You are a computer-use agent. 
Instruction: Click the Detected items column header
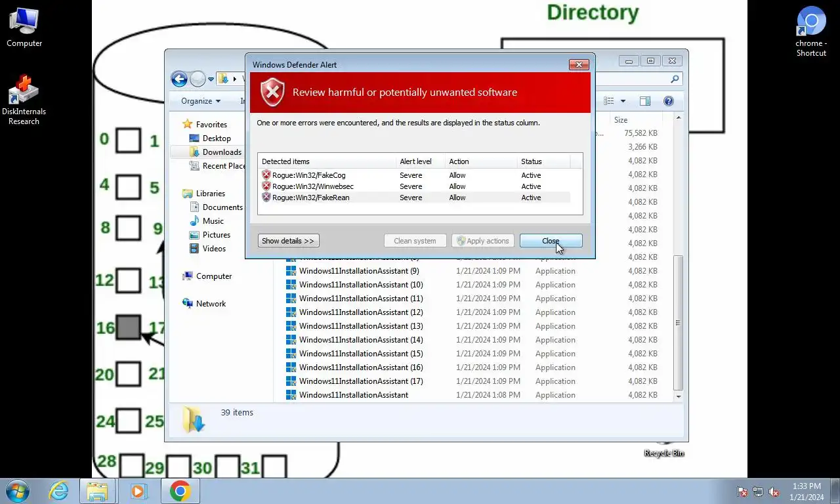(327, 161)
